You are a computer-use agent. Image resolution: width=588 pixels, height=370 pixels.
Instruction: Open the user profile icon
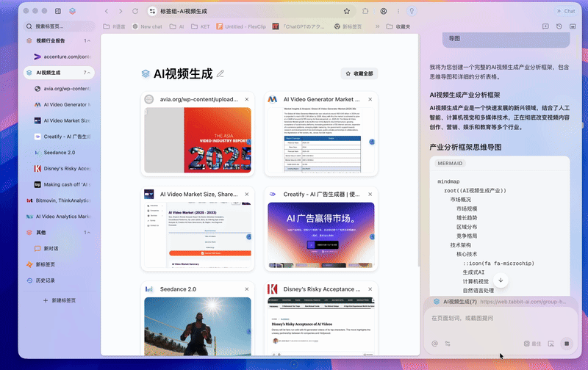point(384,11)
